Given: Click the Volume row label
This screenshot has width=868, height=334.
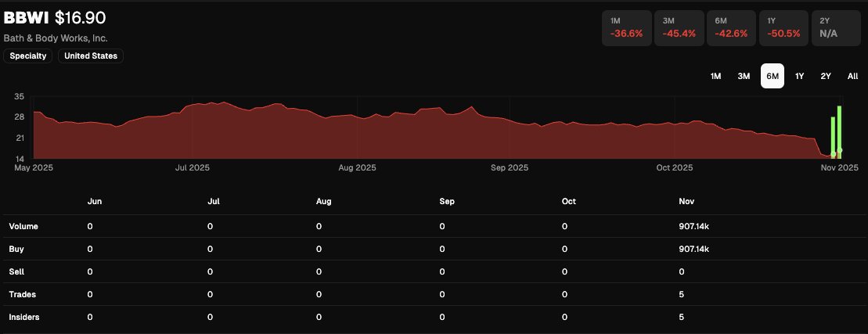Looking at the screenshot, I should (23, 226).
